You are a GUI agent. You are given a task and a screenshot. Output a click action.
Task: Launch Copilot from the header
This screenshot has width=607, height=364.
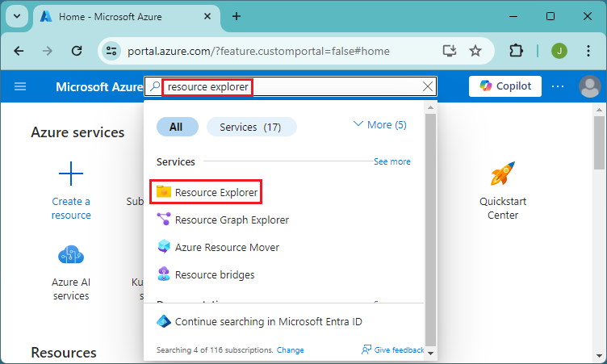coord(505,86)
